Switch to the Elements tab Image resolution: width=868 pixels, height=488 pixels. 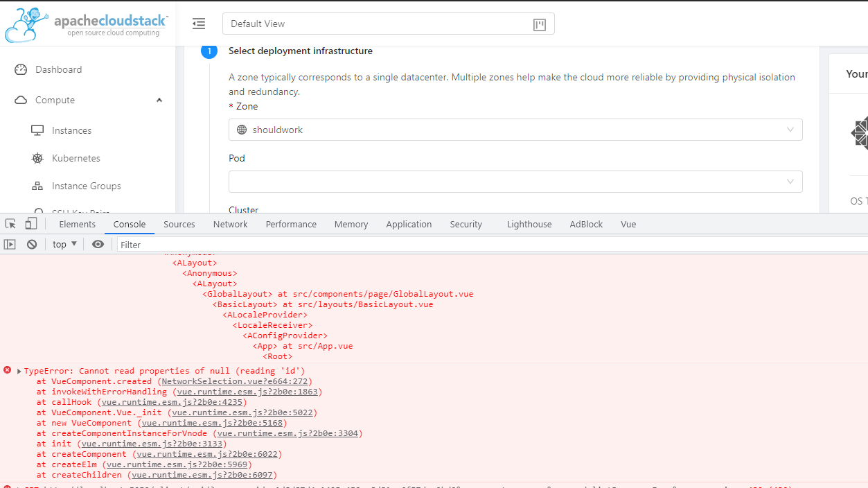click(x=78, y=224)
